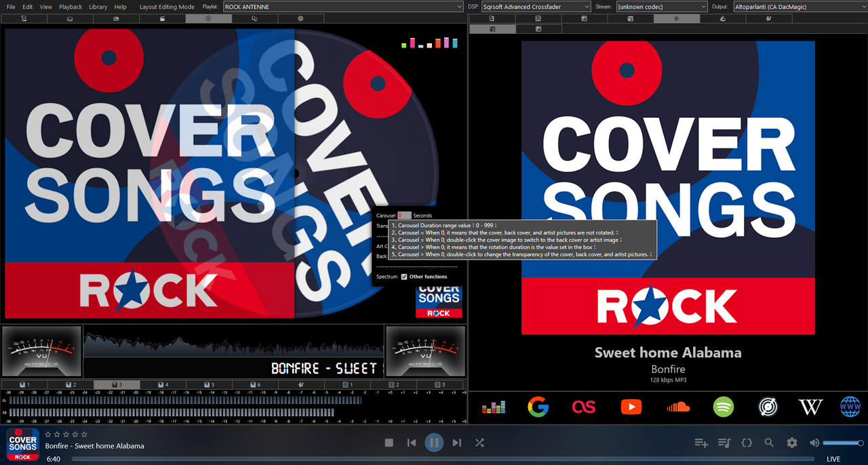Click the curly braces icon
Image resolution: width=868 pixels, height=465 pixels.
coord(747,443)
